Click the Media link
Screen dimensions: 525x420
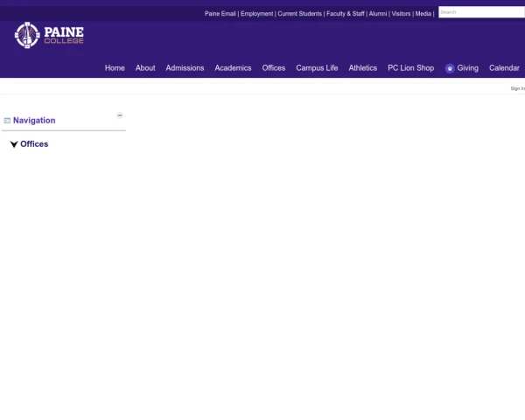click(423, 14)
